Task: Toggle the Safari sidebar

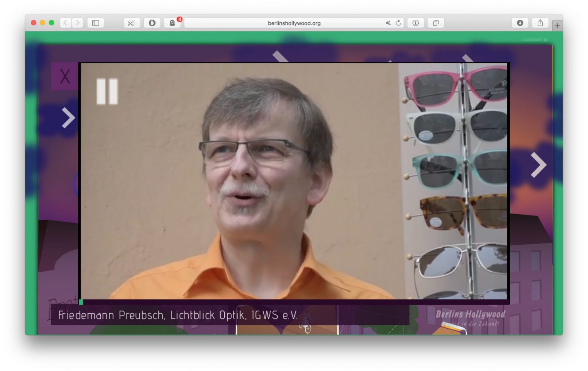Action: click(x=96, y=23)
